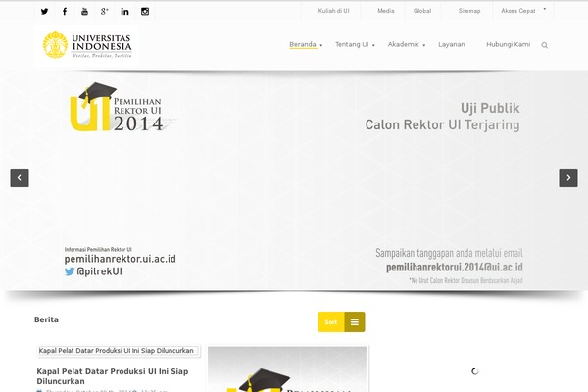Image resolution: width=588 pixels, height=392 pixels.
Task: Open the Sitemap link
Action: [469, 11]
